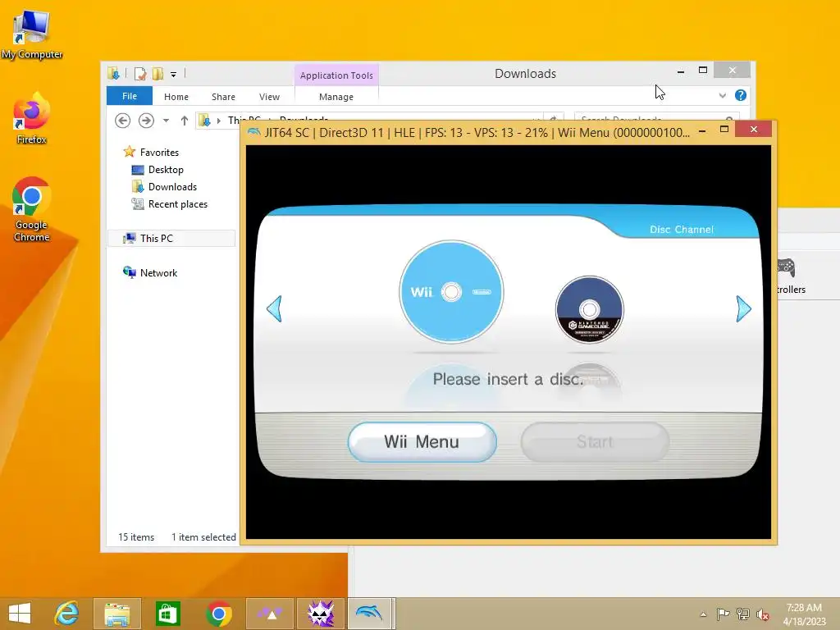Open Google Chrome desktop shortcut
This screenshot has height=630, width=840.
(x=32, y=209)
